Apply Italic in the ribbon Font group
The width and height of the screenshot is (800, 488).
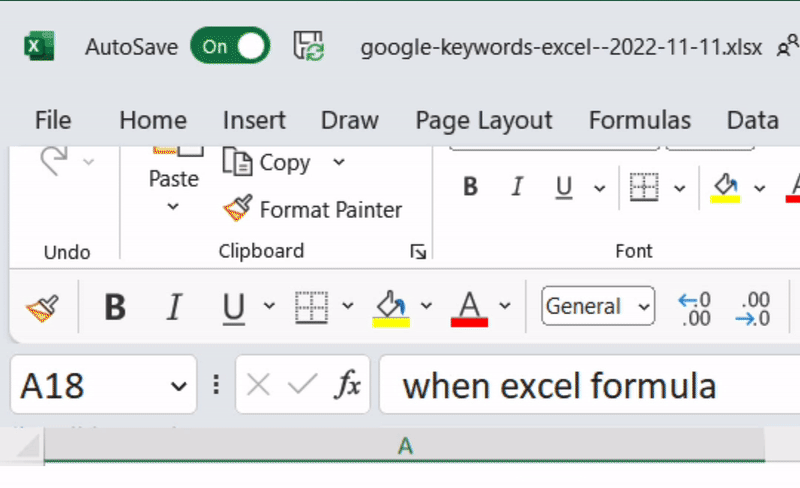(517, 186)
